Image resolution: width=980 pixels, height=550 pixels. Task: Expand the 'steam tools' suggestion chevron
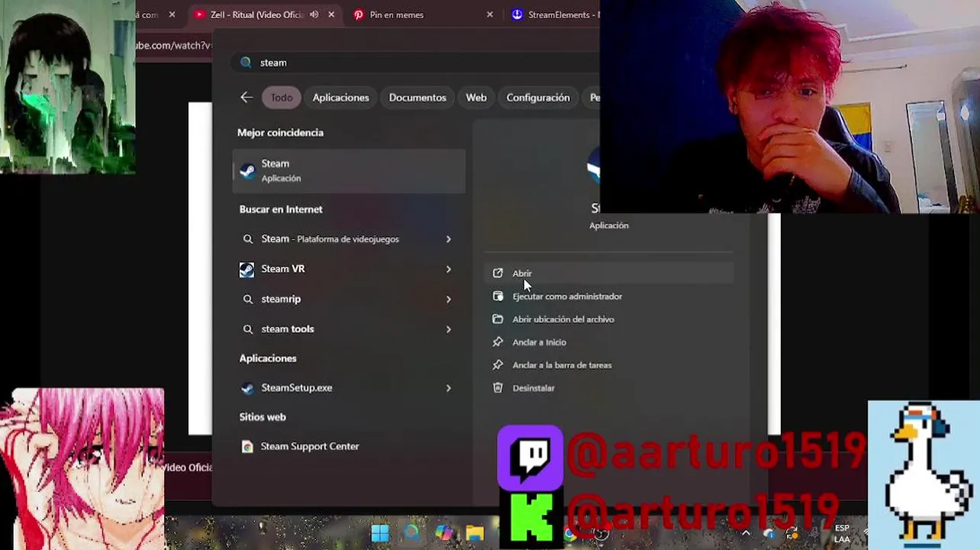448,329
